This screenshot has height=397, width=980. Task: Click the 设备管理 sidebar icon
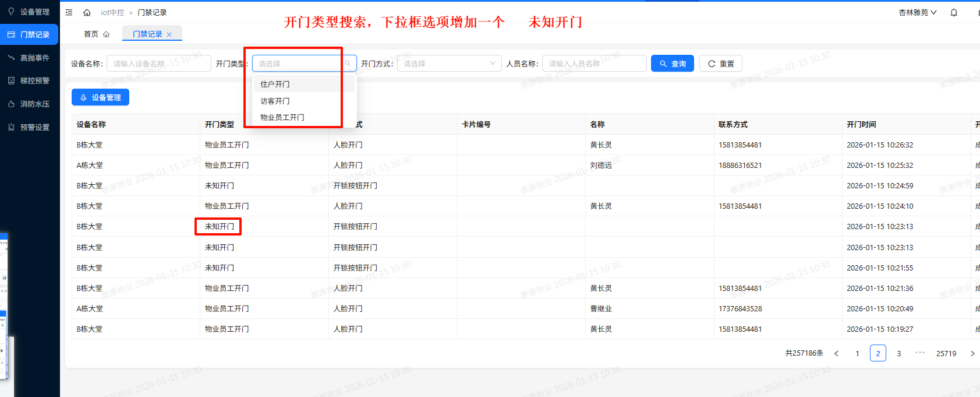pos(11,12)
